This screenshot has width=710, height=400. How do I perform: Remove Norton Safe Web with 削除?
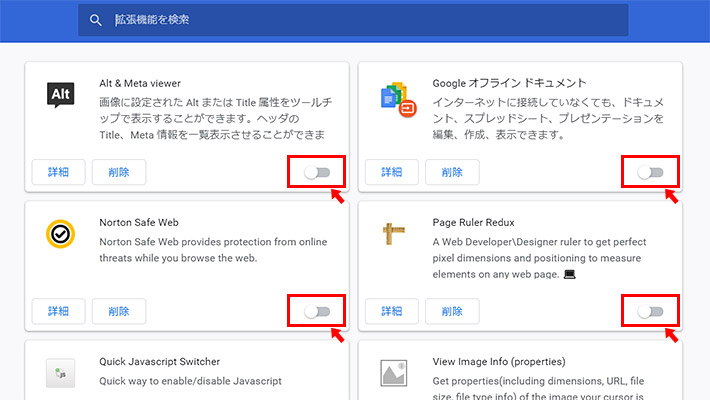pyautogui.click(x=119, y=311)
